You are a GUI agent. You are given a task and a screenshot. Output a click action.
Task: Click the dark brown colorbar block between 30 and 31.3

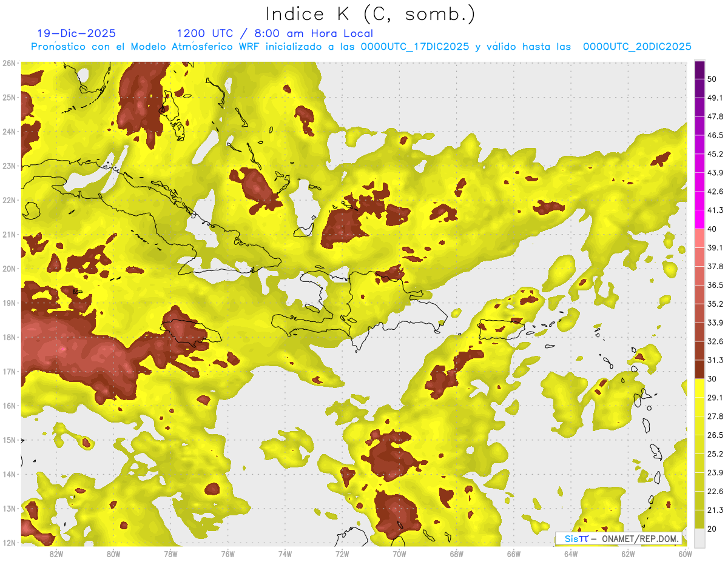(x=699, y=370)
